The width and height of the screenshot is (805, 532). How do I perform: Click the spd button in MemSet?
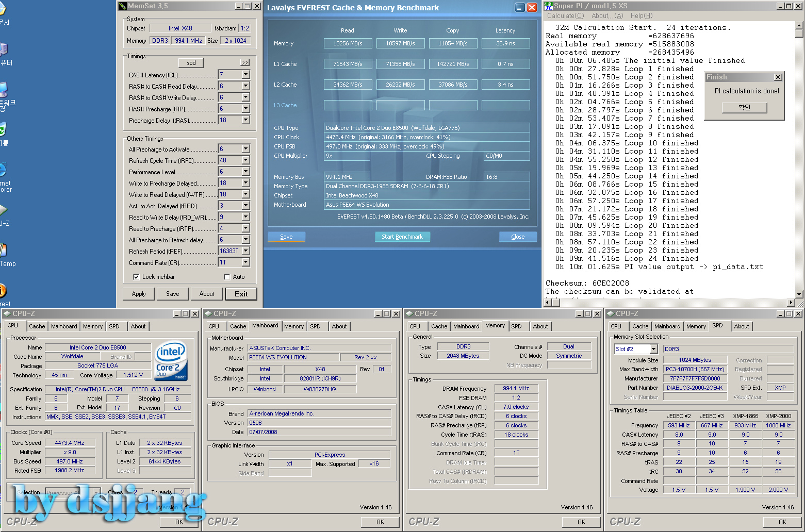tap(191, 63)
